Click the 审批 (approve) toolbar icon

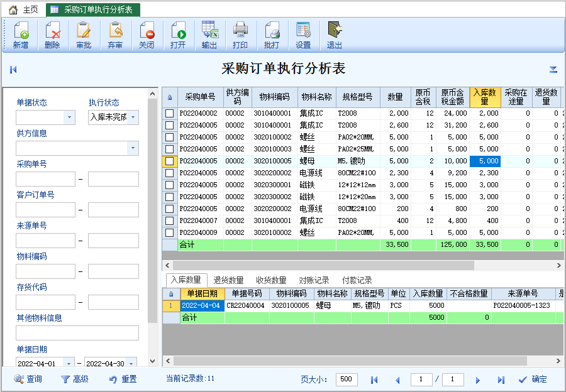point(84,35)
